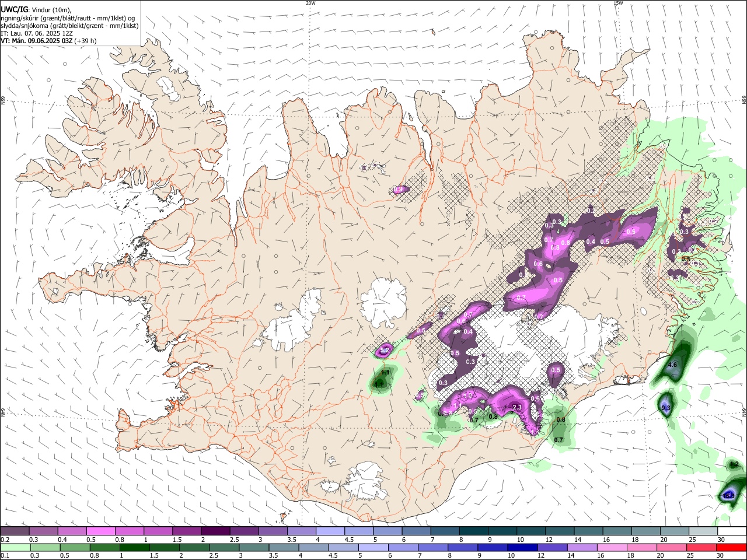The height and width of the screenshot is (560, 747).
Task: Click the '15.3' rain value near the map corner
Action: [x=729, y=496]
